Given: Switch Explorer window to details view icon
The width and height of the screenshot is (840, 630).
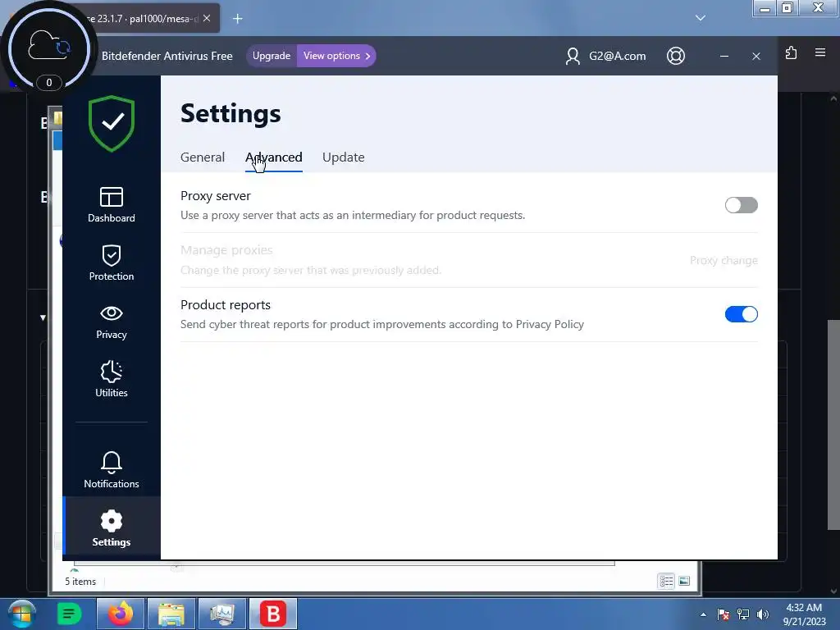Looking at the screenshot, I should tap(666, 582).
